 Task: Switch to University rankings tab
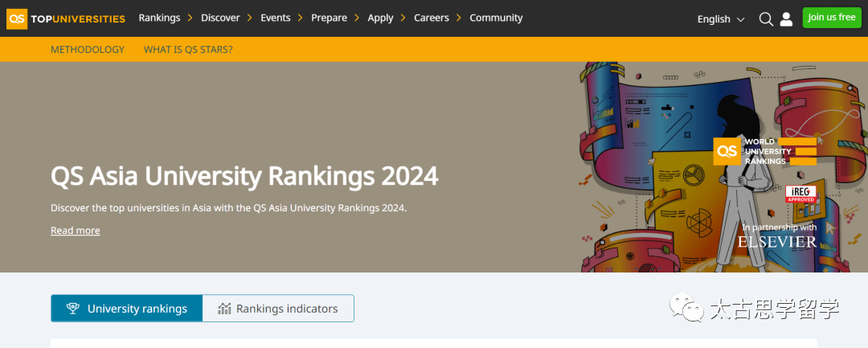point(127,308)
